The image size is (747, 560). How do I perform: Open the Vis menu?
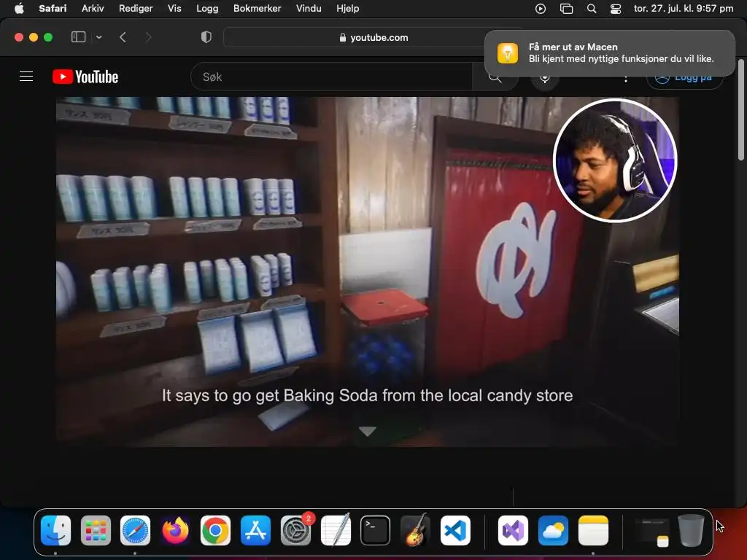pyautogui.click(x=174, y=9)
